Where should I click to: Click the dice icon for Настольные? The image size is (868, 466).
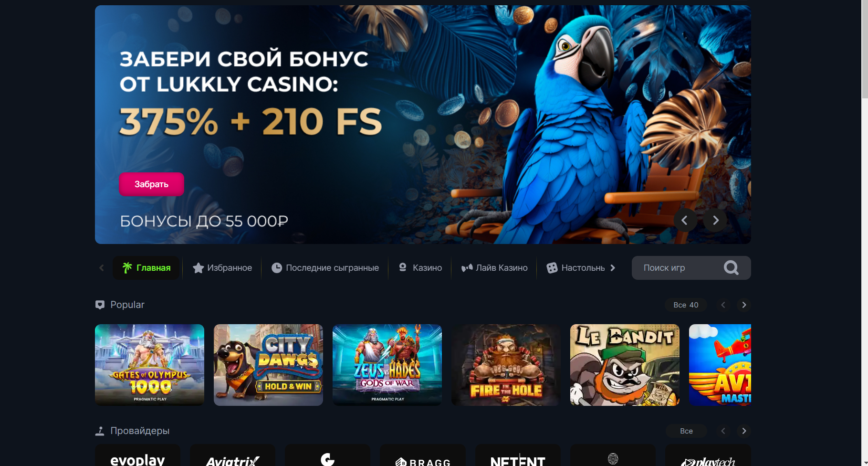click(x=552, y=268)
